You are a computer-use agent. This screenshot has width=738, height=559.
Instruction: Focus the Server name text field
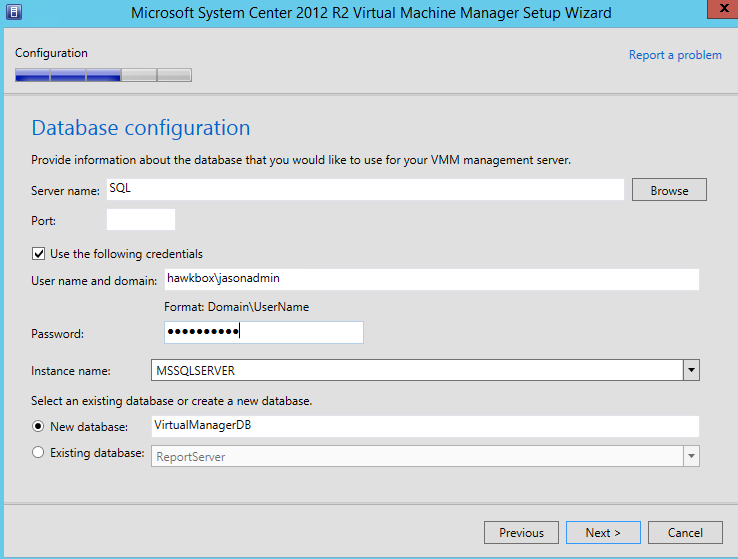(x=364, y=190)
